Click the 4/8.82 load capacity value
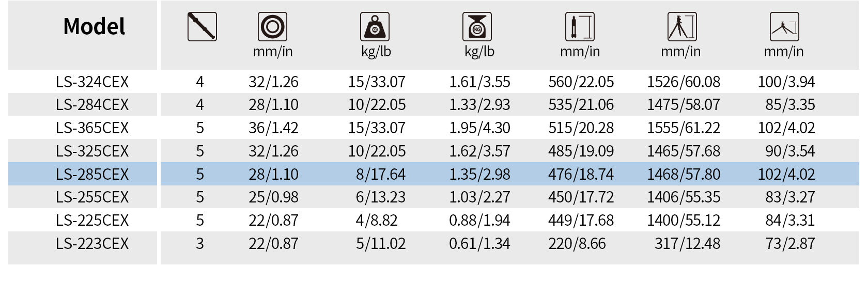868x297 pixels. click(x=377, y=220)
